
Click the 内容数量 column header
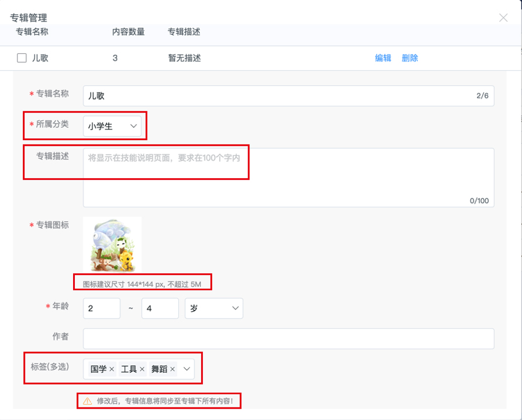[x=129, y=31]
